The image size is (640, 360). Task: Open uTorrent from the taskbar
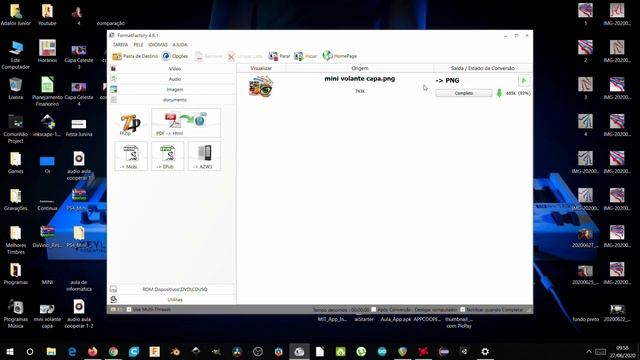pos(361,351)
